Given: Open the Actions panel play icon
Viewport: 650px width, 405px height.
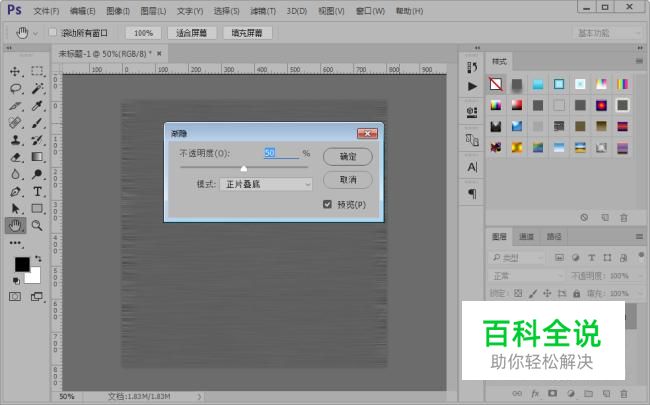Looking at the screenshot, I should (x=472, y=86).
